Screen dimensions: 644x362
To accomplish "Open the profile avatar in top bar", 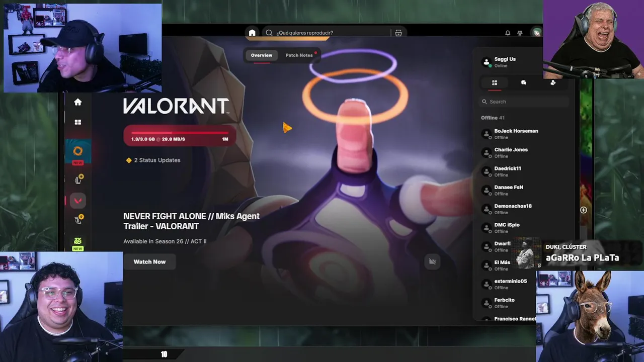I will (537, 32).
